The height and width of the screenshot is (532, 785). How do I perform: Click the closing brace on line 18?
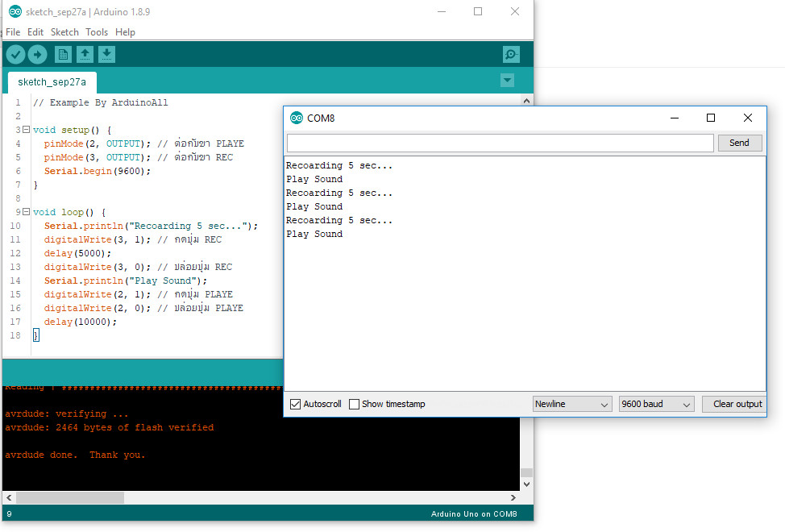(35, 335)
